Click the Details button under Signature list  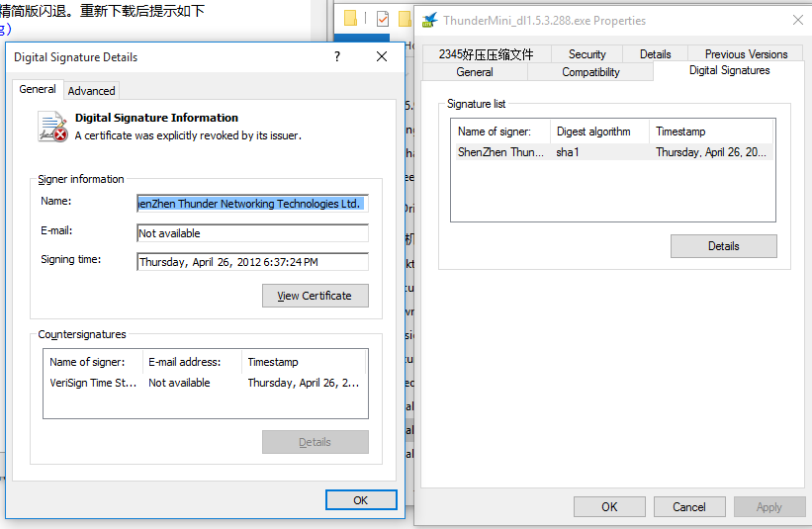tap(723, 246)
